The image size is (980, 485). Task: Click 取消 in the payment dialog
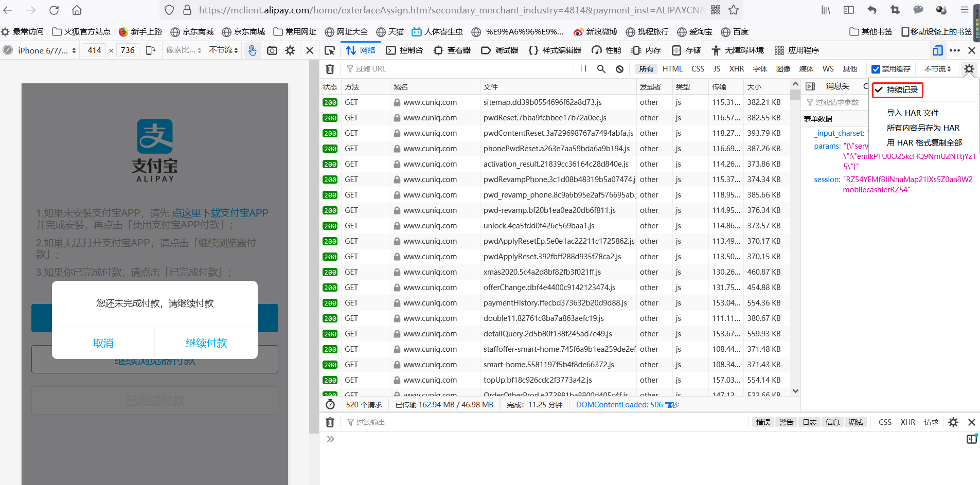(x=103, y=343)
